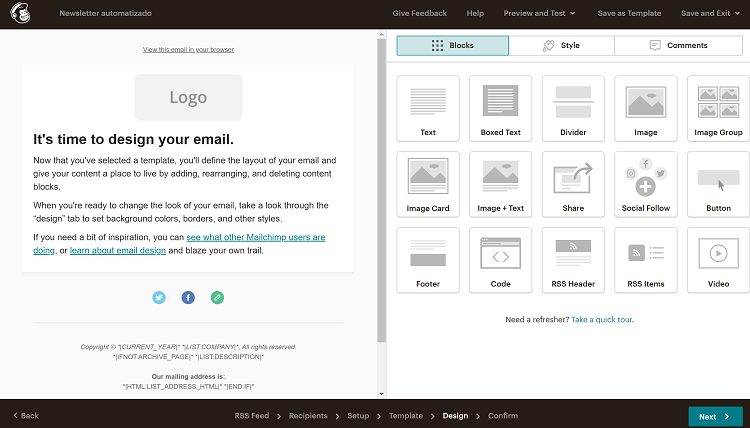
Task: Add the Social Follow block
Action: (x=646, y=184)
